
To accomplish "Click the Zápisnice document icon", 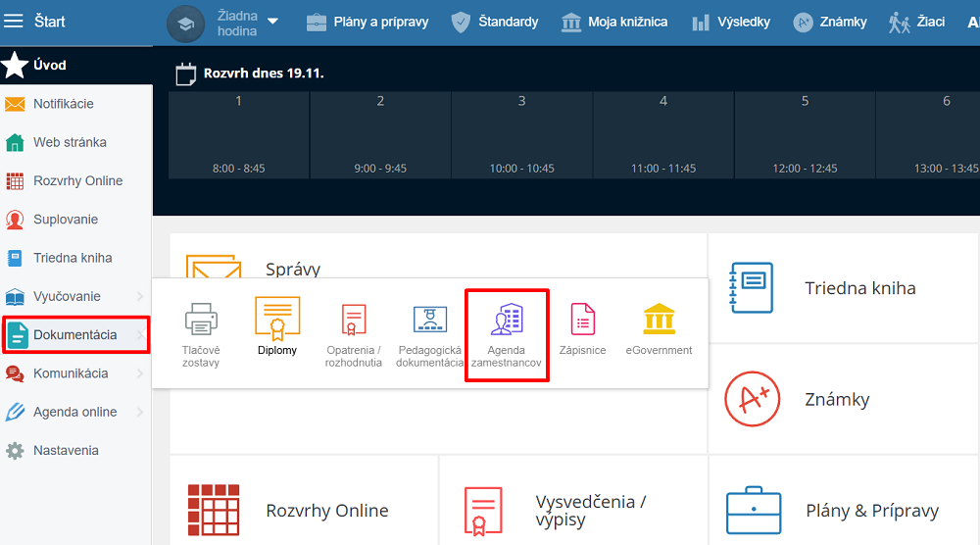I will [x=583, y=320].
